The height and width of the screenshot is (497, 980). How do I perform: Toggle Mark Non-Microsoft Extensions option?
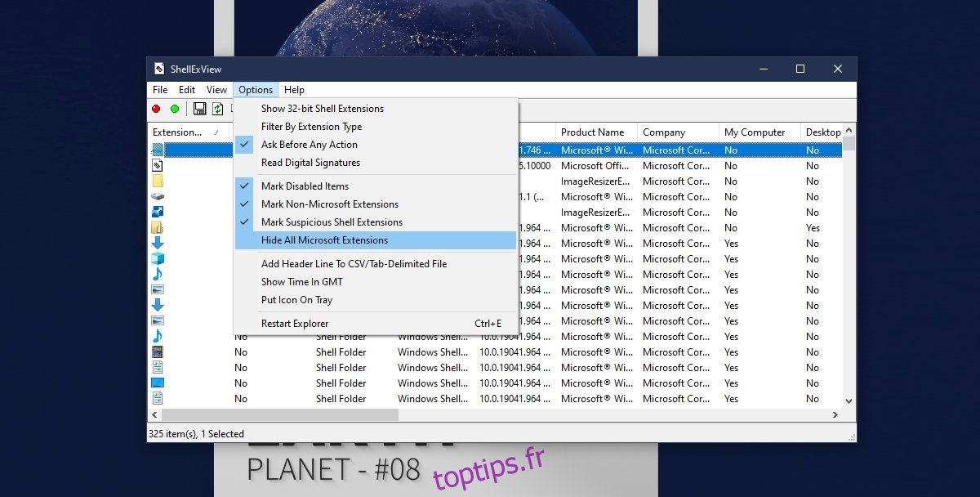coord(376,204)
